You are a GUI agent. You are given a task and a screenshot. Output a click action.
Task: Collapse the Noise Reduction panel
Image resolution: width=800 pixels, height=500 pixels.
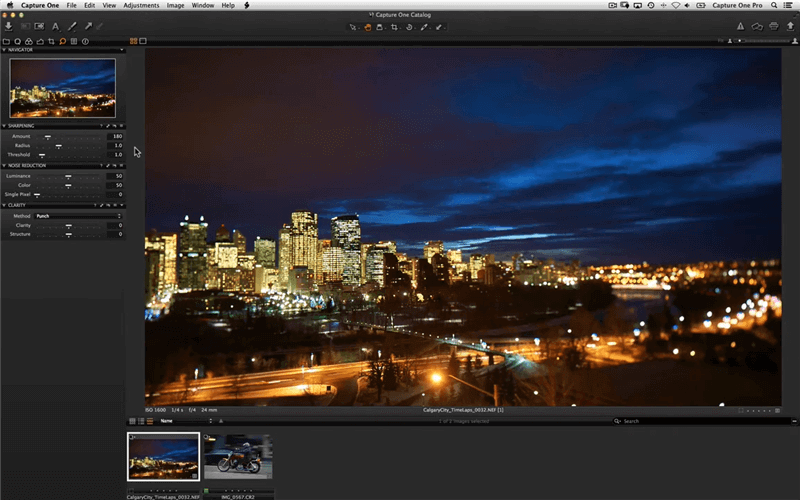[4, 165]
